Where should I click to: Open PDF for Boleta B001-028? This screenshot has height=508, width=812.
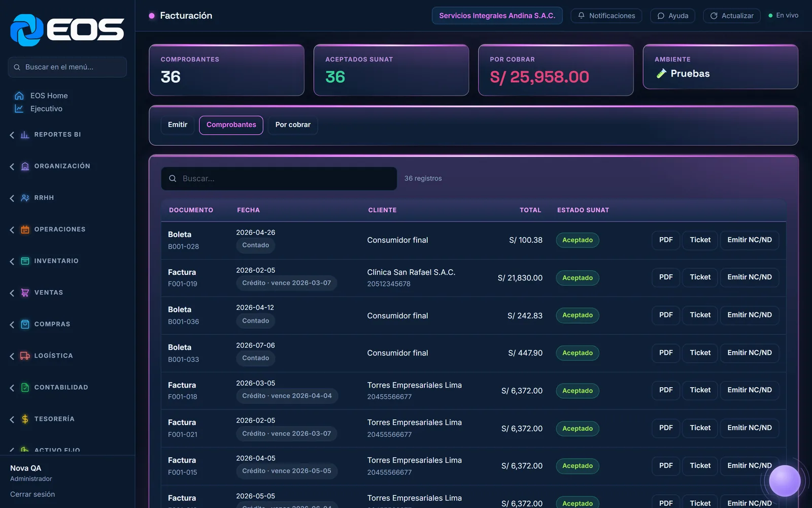point(665,240)
